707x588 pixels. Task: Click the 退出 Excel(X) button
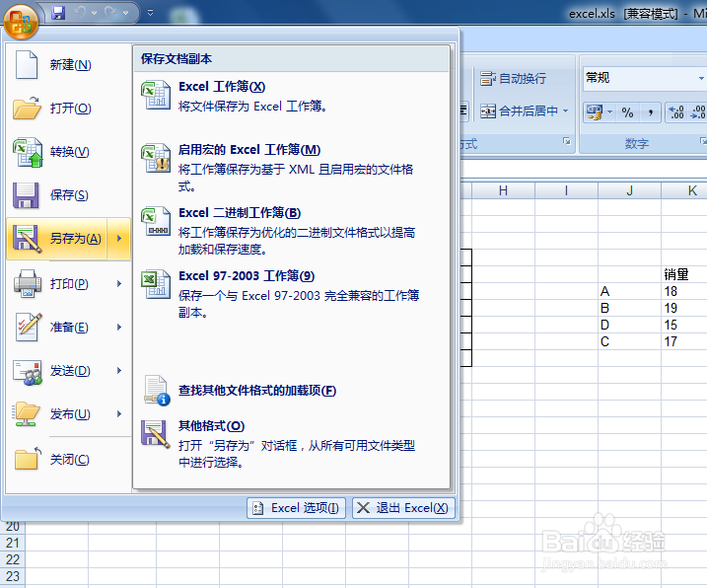pos(403,508)
